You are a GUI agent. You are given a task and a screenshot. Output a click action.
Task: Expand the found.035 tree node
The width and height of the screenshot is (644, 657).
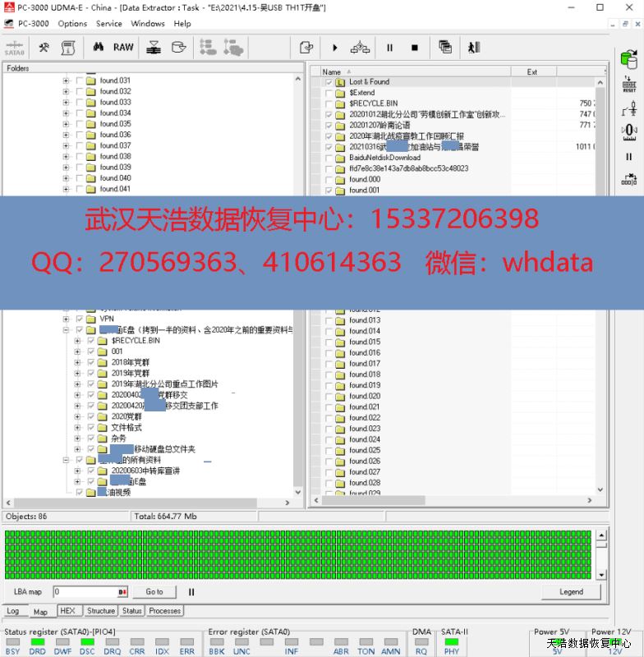66,124
